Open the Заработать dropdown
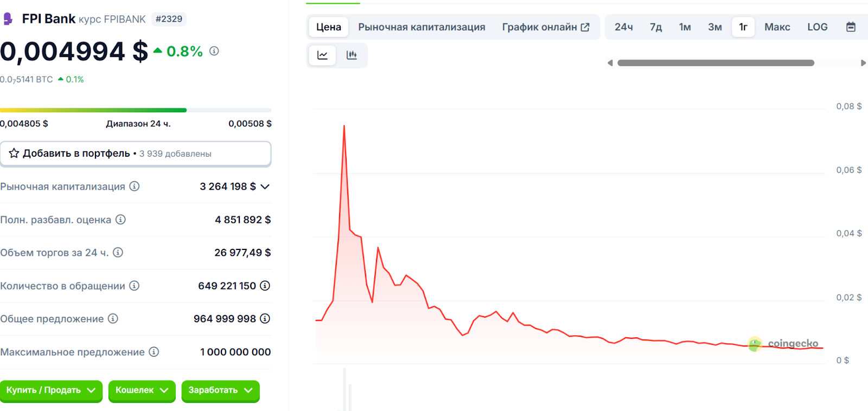This screenshot has width=868, height=411. tap(220, 390)
